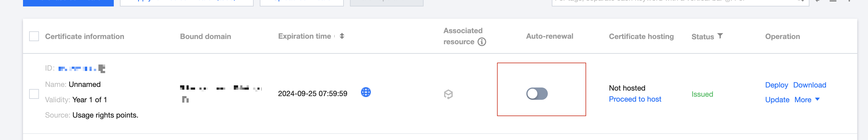This screenshot has height=140, width=868.
Task: Tick the select-all checkbox in table header
Action: [x=34, y=37]
